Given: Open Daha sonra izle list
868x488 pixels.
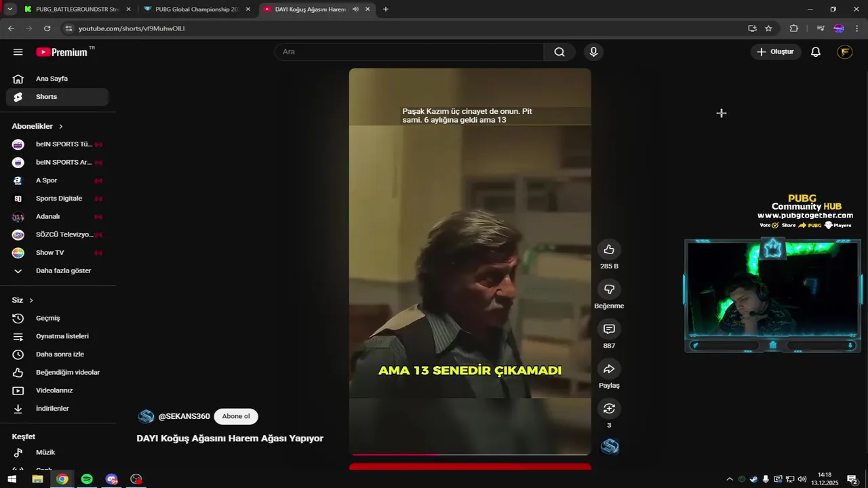Looking at the screenshot, I should (x=57, y=354).
